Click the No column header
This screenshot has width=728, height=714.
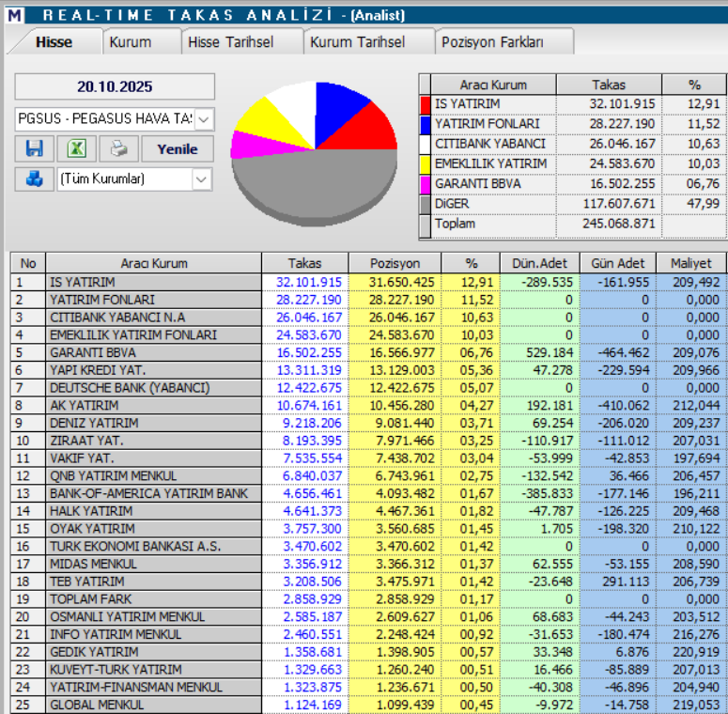tap(28, 263)
